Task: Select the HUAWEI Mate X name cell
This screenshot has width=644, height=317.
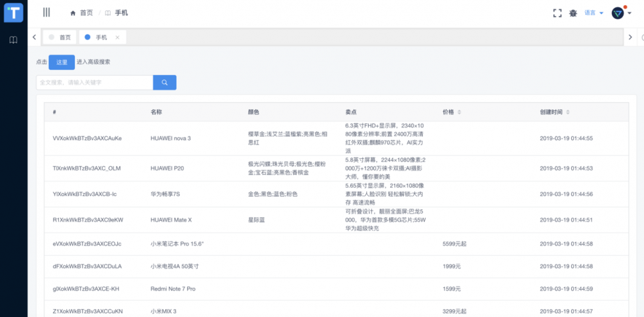Action: click(x=171, y=220)
